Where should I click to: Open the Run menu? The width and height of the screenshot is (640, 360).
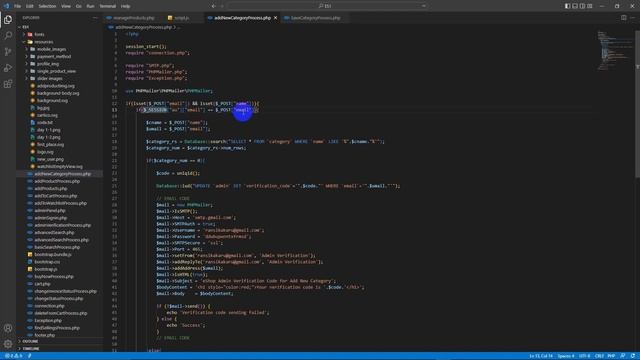(x=90, y=6)
